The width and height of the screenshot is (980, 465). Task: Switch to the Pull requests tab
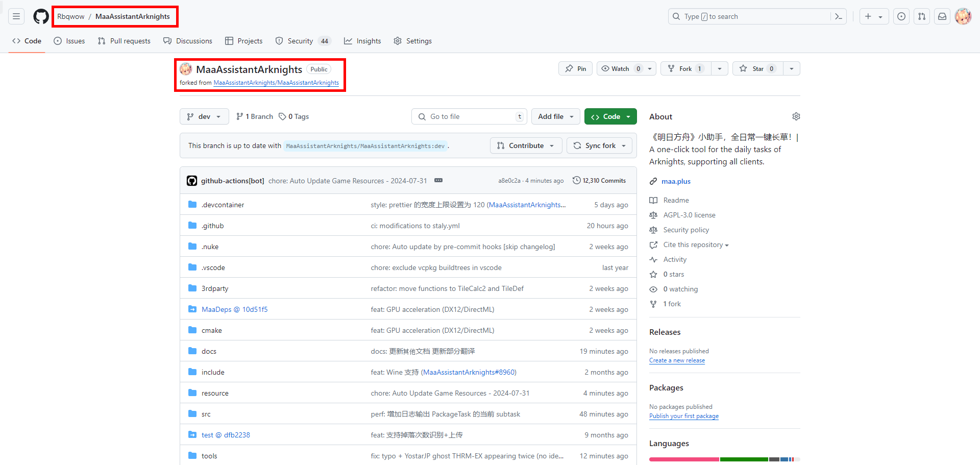point(124,41)
